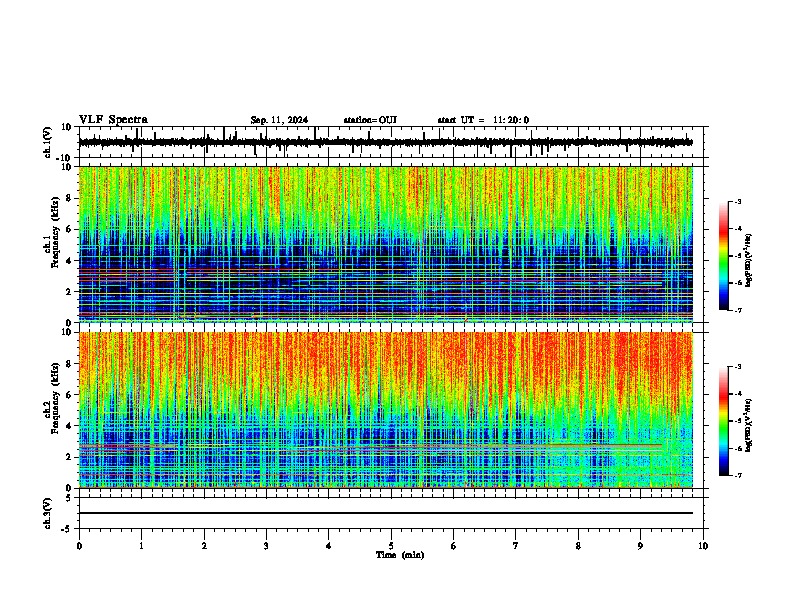The image size is (792, 612).
Task: Click the '8' kHz tick of ch.1 spectrogram
Action: pos(69,198)
